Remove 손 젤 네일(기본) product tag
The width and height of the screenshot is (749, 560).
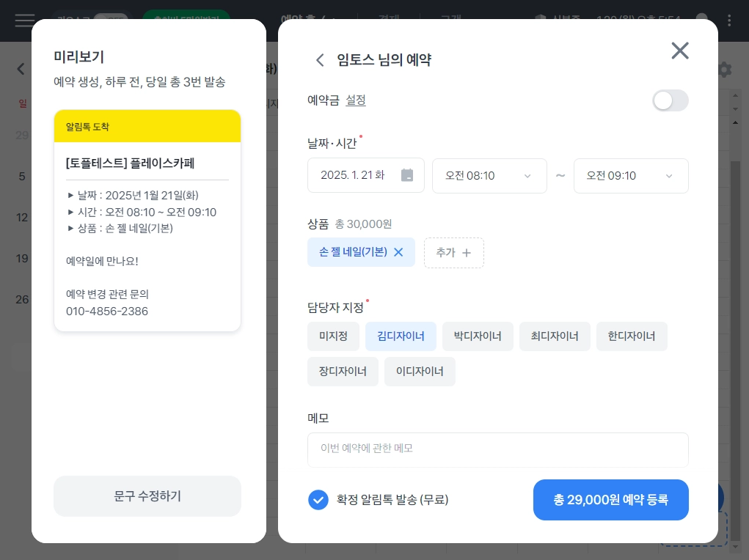pos(398,252)
